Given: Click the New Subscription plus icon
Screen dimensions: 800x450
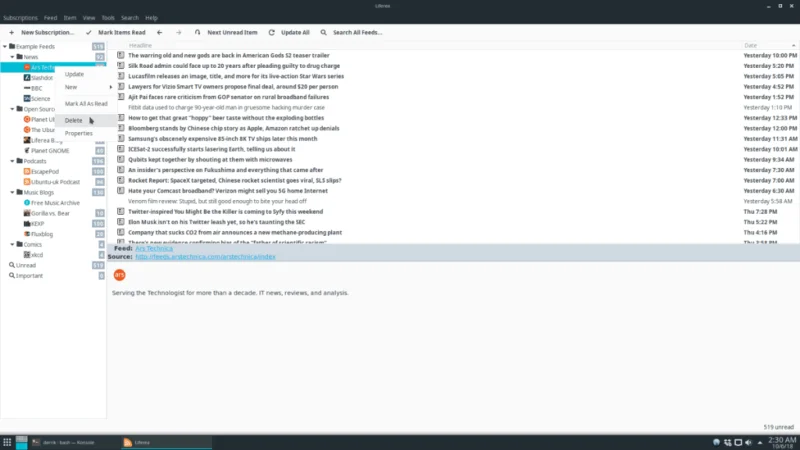Looking at the screenshot, I should 11,32.
